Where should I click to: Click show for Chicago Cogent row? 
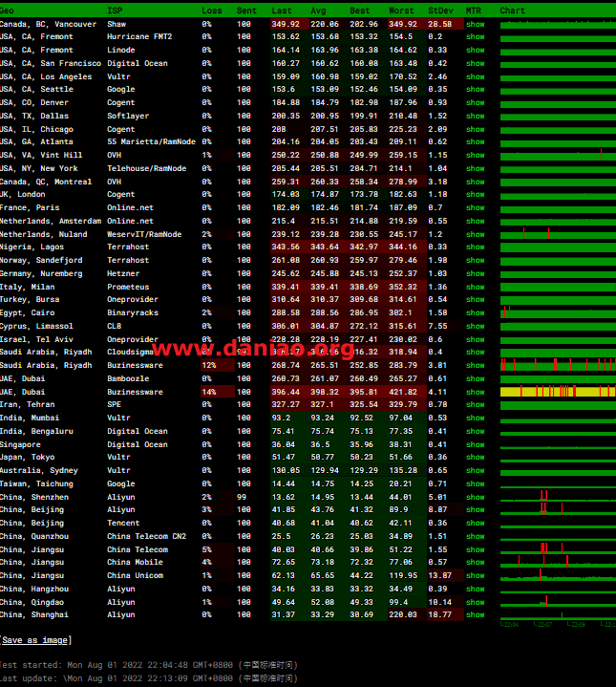pyautogui.click(x=475, y=129)
